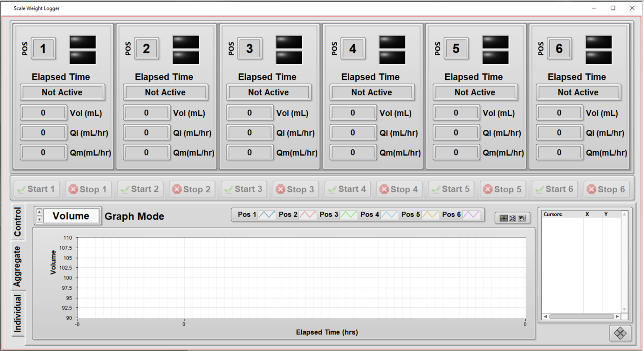The width and height of the screenshot is (644, 351).
Task: Click the Graph Mode decrement arrow
Action: pyautogui.click(x=39, y=219)
